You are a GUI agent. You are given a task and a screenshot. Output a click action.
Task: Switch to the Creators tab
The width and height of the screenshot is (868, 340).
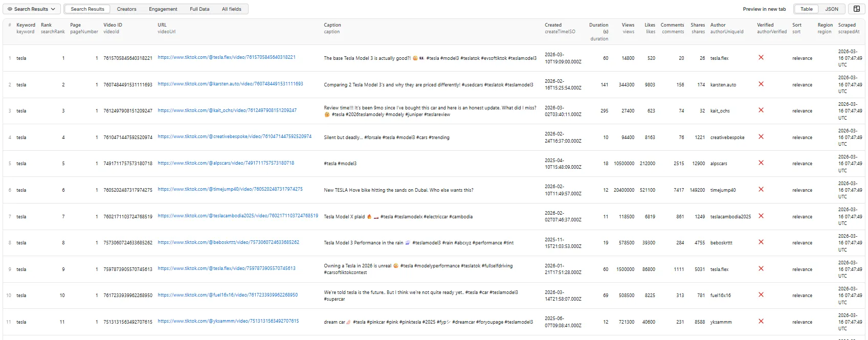[126, 9]
